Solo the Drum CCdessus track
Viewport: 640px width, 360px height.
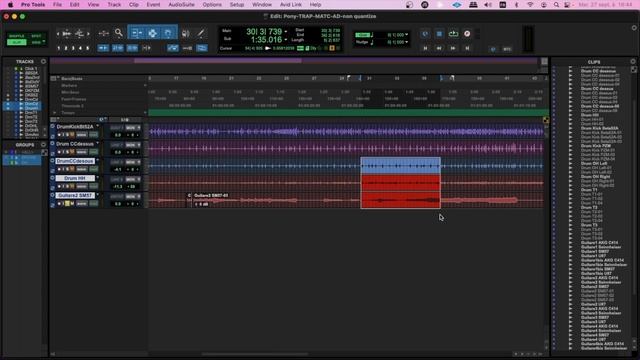point(67,152)
